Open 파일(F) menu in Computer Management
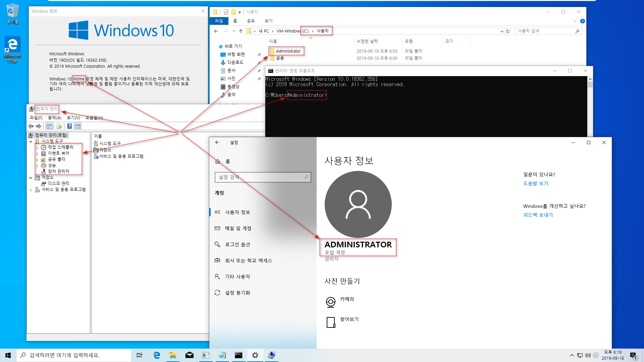The image size is (644, 362). 36,118
